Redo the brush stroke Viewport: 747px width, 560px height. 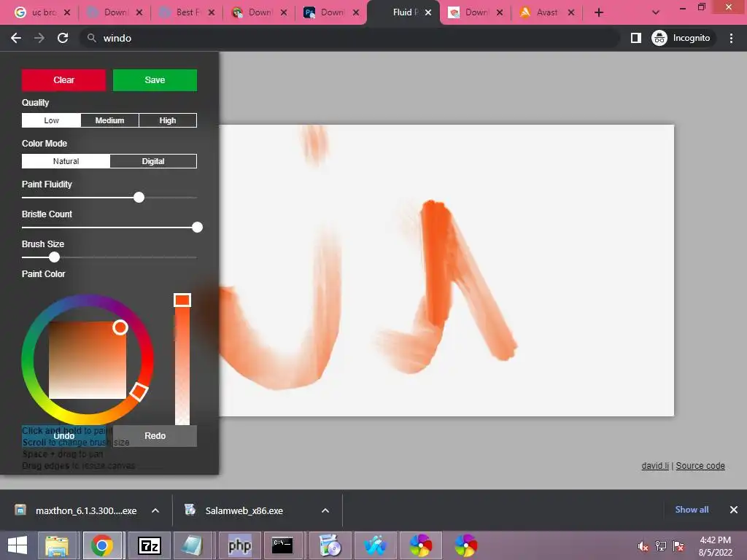tap(155, 436)
